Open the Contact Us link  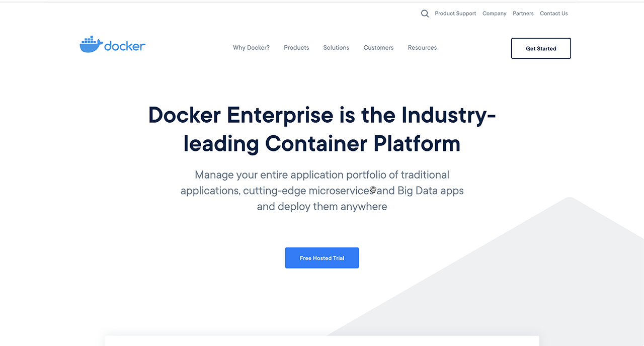point(553,14)
